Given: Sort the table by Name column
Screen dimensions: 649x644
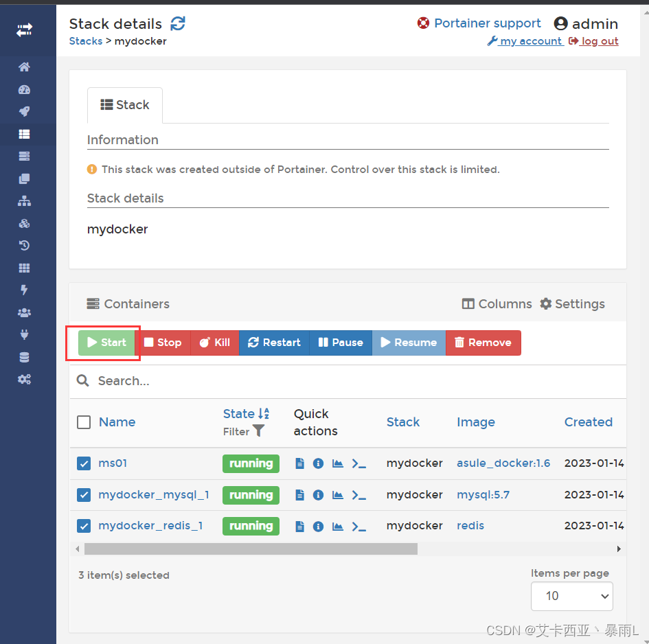Looking at the screenshot, I should click(117, 422).
